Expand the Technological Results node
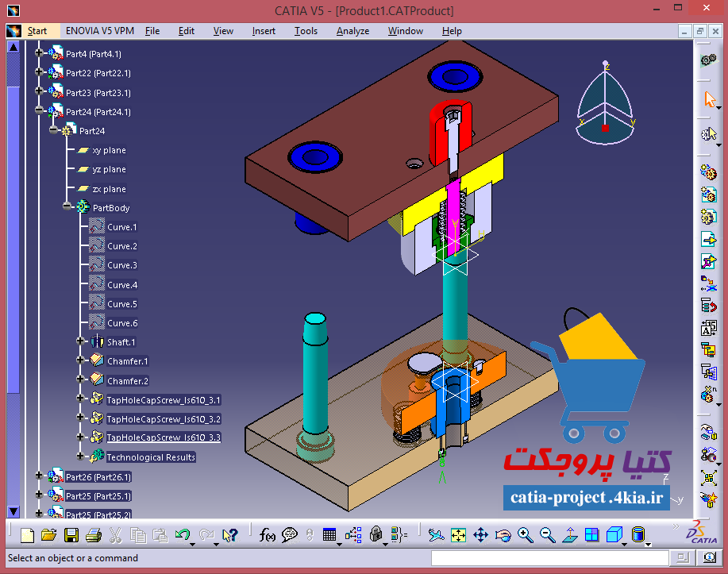This screenshot has height=574, width=728. (80, 457)
